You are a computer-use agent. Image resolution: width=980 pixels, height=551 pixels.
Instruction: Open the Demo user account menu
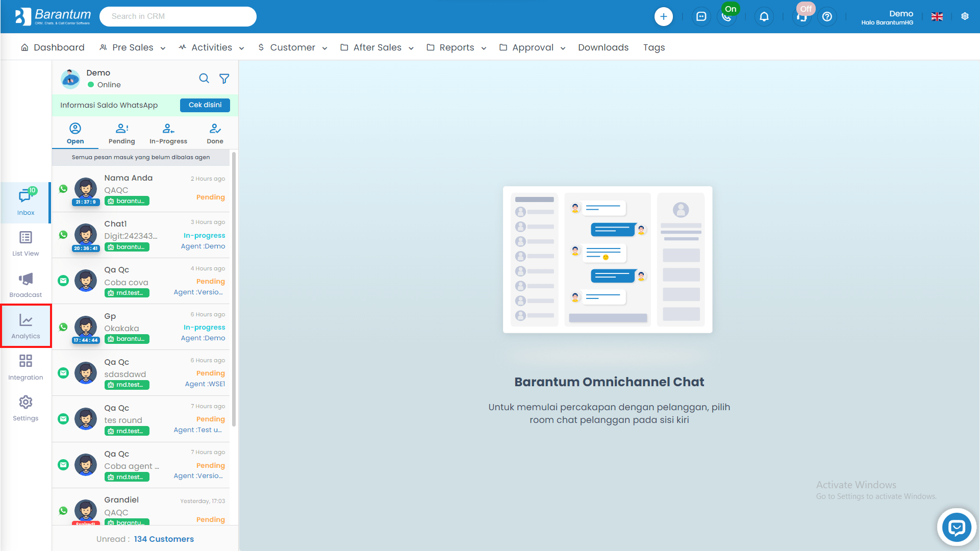[887, 17]
